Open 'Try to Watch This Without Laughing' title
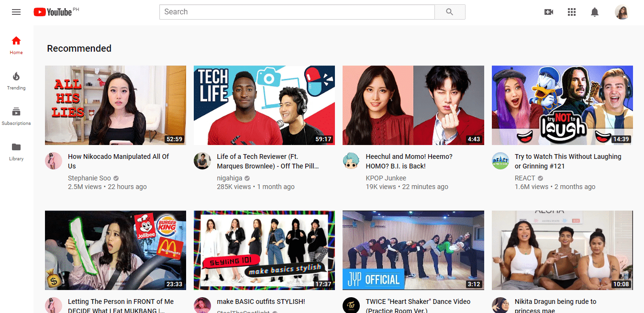644x313 pixels. pyautogui.click(x=568, y=161)
